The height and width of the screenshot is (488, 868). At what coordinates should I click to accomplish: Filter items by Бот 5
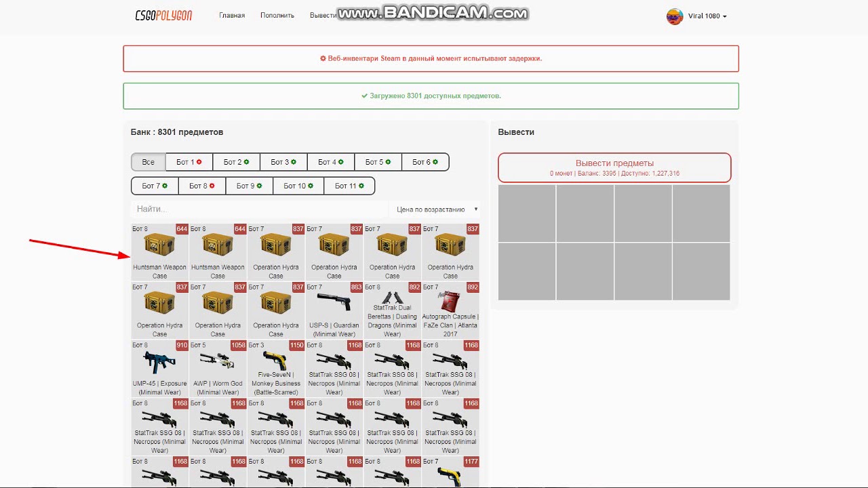pos(378,162)
